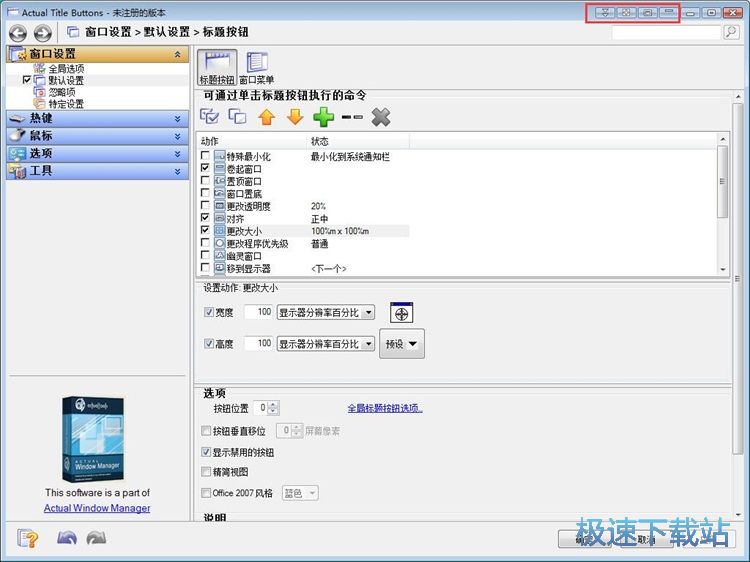750x562 pixels.
Task: Click the check-all commands icon
Action: click(x=210, y=116)
